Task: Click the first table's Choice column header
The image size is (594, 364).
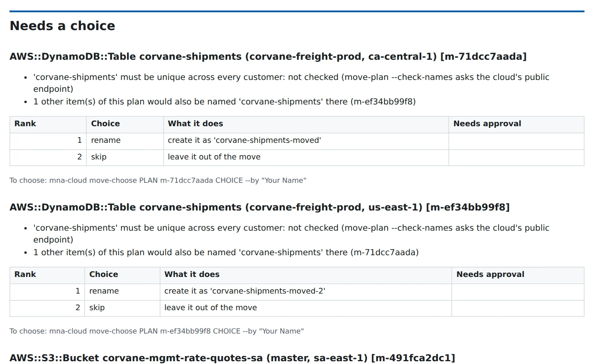Action: pos(125,125)
